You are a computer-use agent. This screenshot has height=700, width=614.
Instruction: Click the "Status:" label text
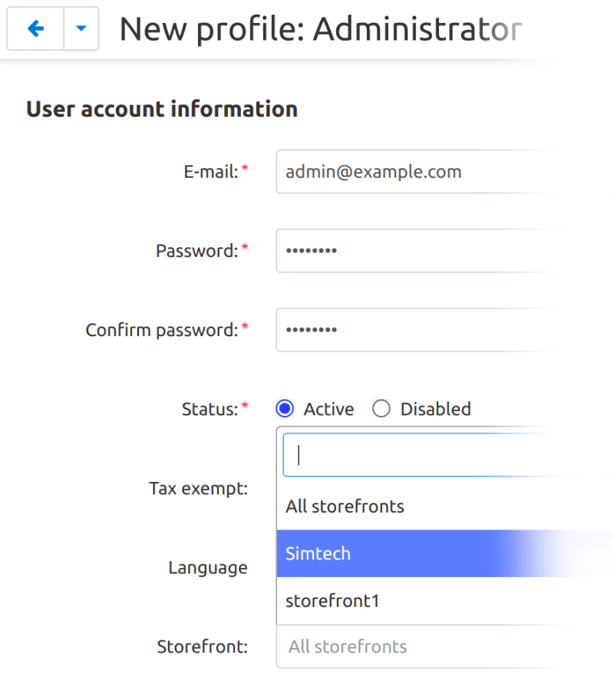point(210,409)
